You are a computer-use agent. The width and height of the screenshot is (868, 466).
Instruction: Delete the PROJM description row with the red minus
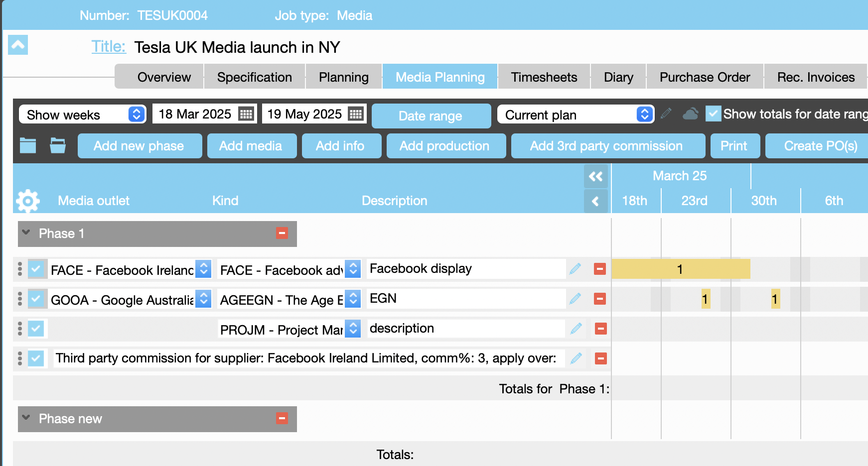601,329
